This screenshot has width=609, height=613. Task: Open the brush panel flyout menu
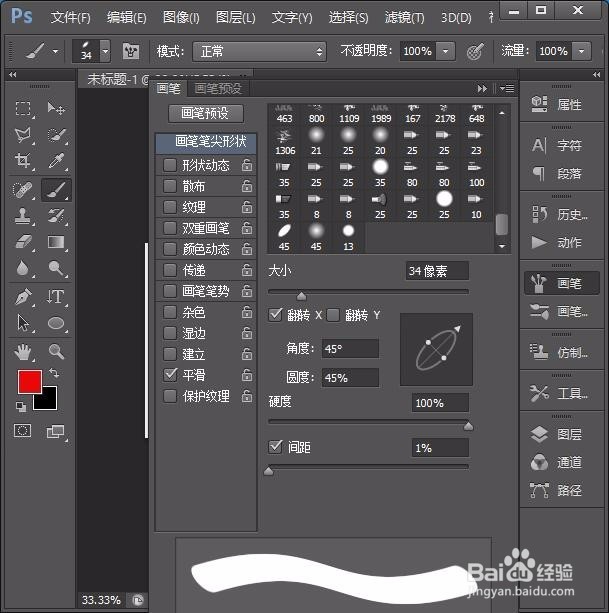coord(507,89)
